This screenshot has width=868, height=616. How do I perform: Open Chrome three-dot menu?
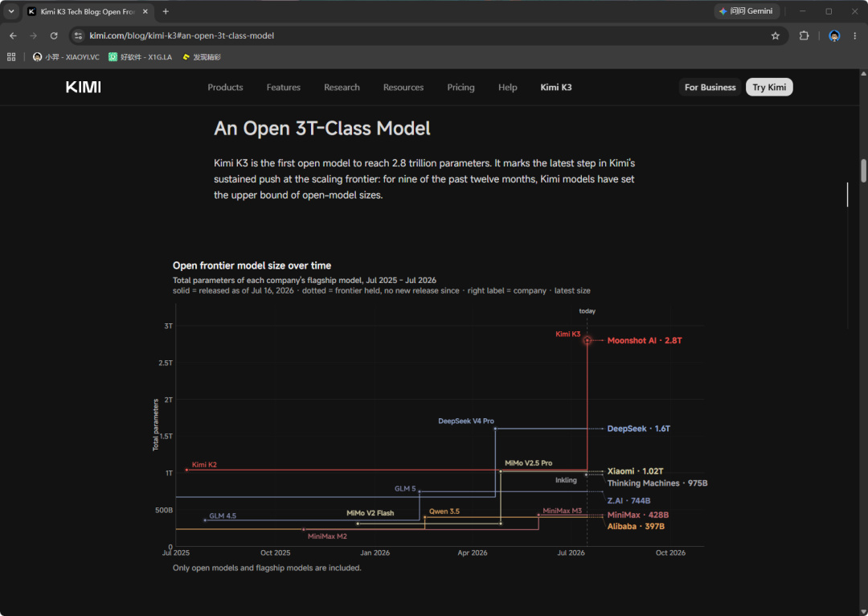pos(854,35)
